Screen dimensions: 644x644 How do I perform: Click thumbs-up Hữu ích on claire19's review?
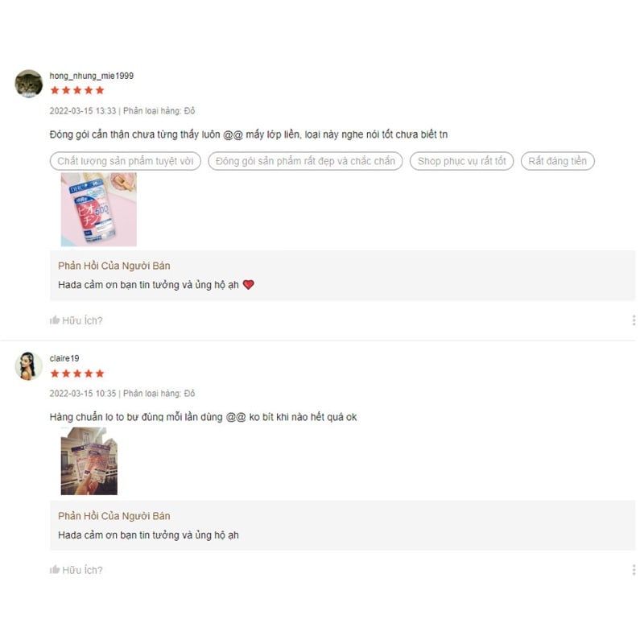point(76,570)
